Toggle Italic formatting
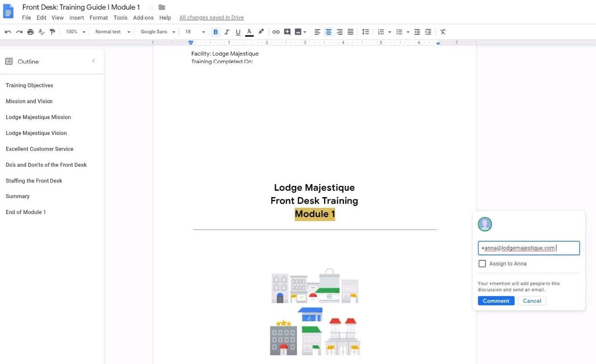Screen dimensions: 596x364 tap(226, 32)
